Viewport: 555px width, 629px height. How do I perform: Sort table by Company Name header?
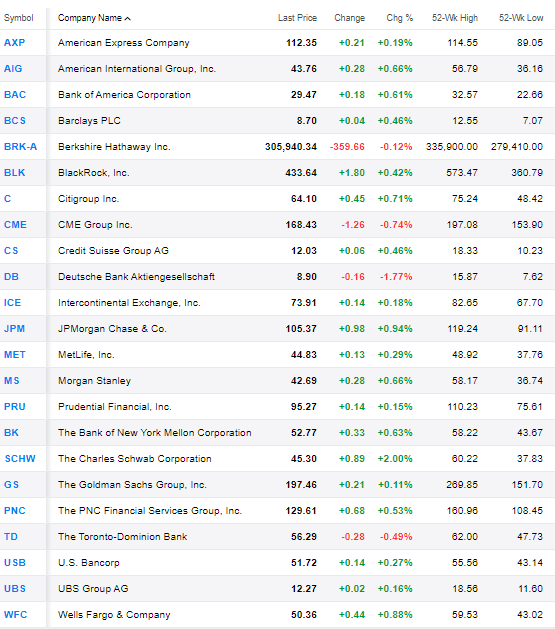(94, 18)
